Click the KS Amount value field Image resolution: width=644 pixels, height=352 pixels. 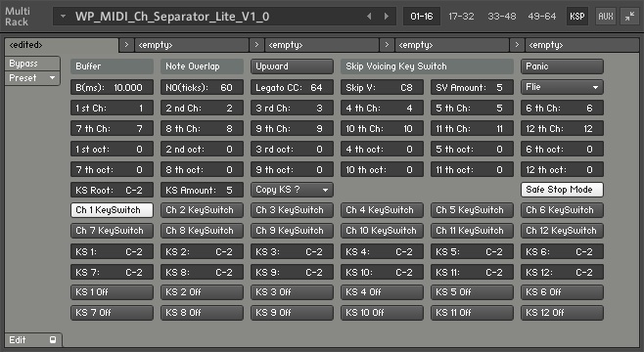pos(202,190)
